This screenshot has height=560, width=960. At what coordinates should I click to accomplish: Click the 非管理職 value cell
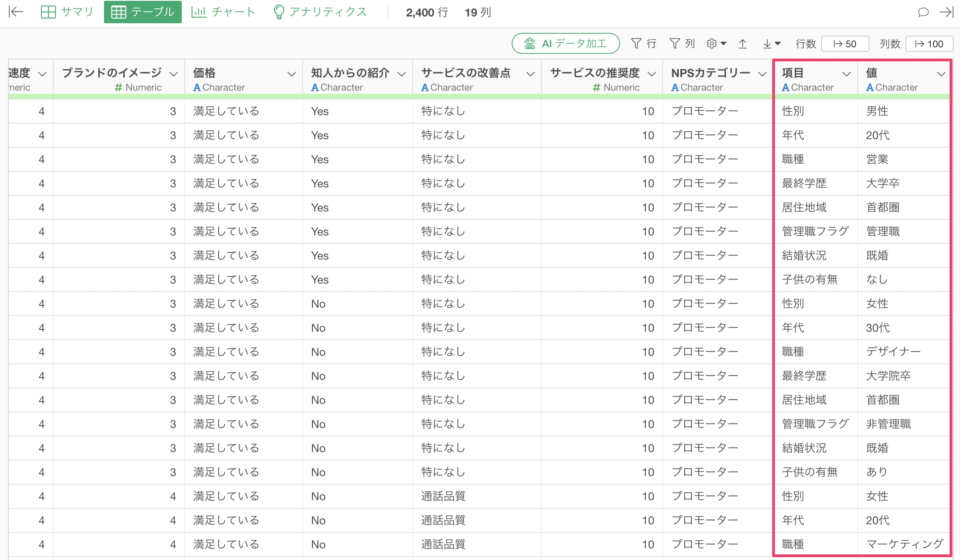coord(904,424)
